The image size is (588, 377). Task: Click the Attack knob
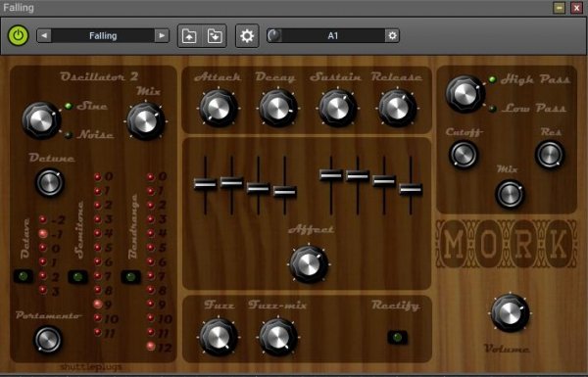tap(219, 109)
